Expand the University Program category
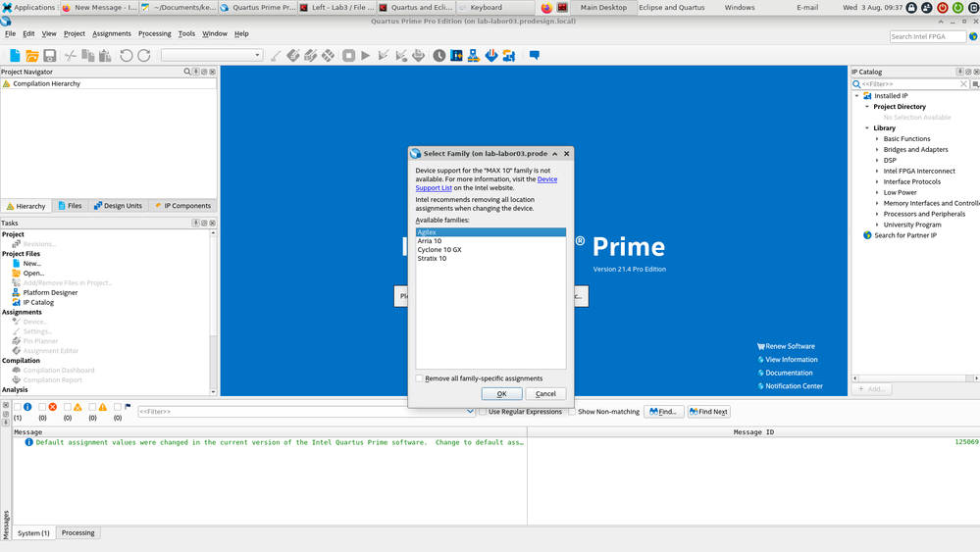 coord(877,225)
